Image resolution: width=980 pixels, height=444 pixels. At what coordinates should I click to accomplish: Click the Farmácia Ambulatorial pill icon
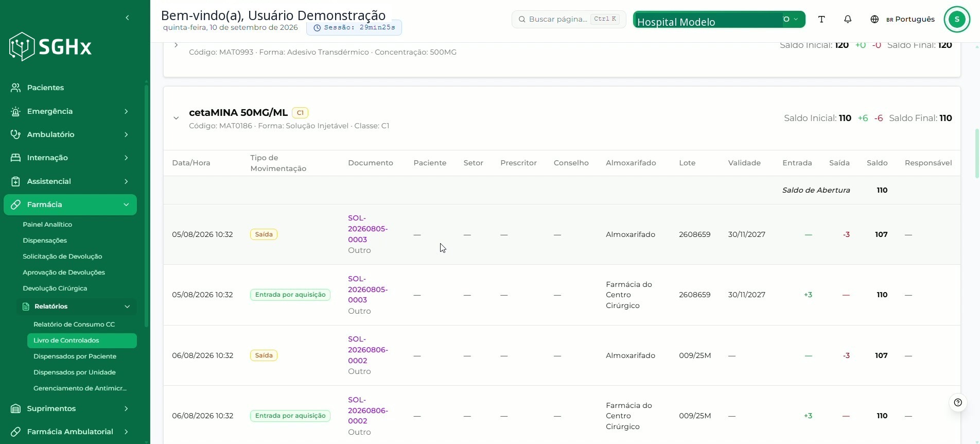point(16,432)
